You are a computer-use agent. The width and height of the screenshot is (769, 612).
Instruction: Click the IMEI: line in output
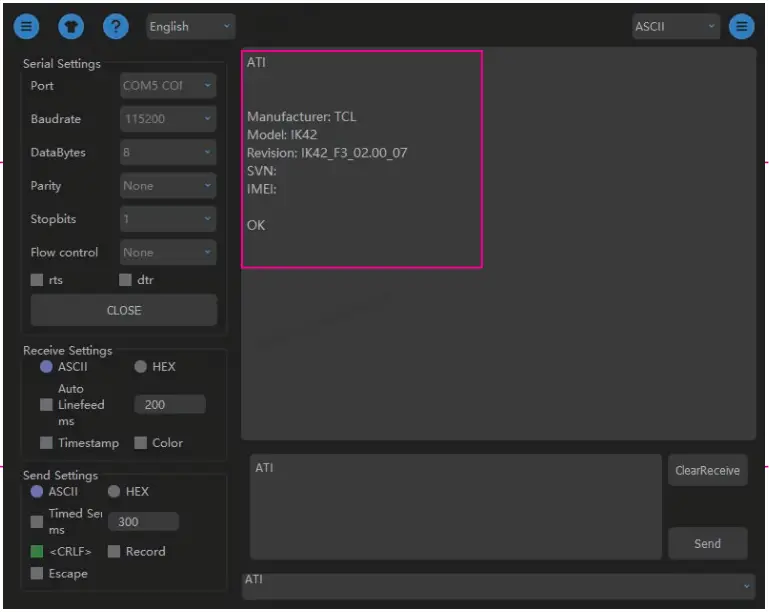261,189
